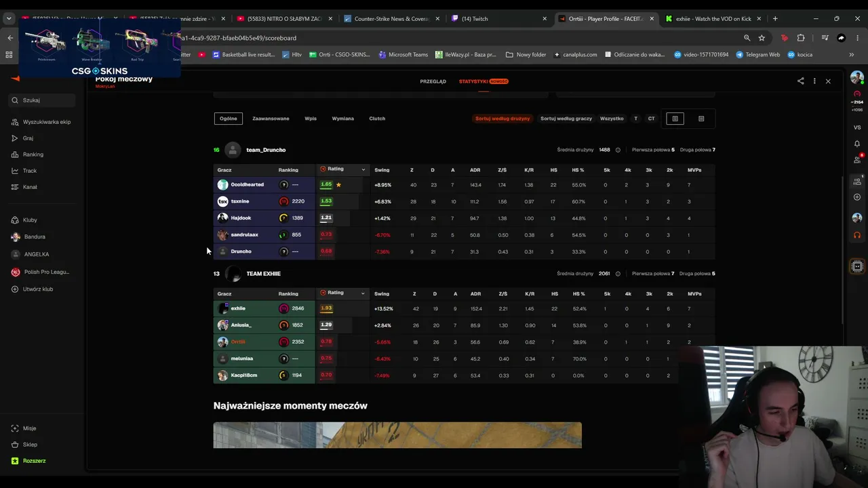Open the match highlight video thumbnail
This screenshot has height=488, width=868.
[397, 435]
